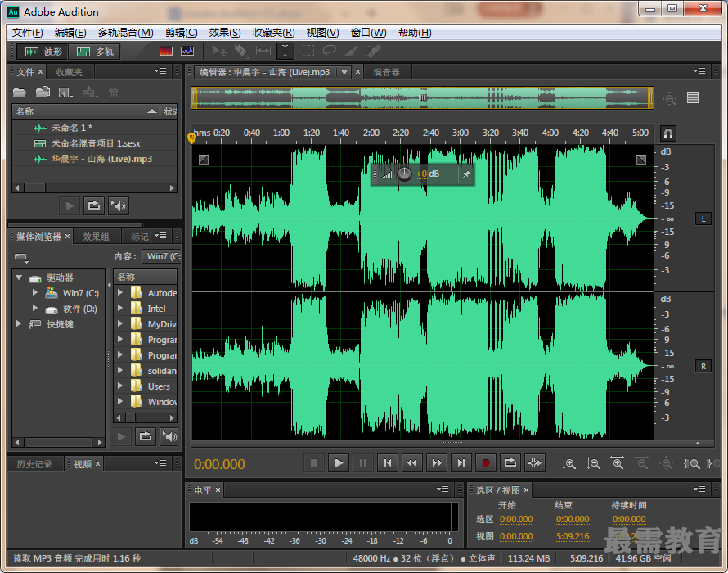Select the Razor tool

pyautogui.click(x=241, y=51)
